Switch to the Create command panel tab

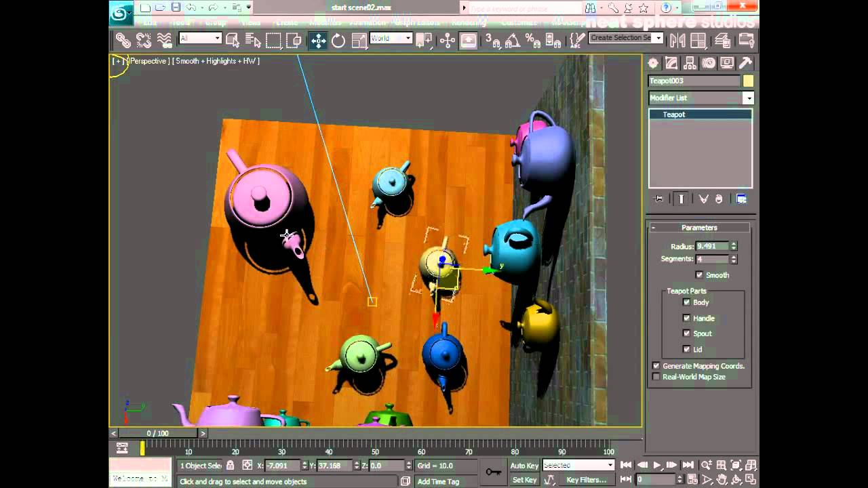click(x=653, y=63)
